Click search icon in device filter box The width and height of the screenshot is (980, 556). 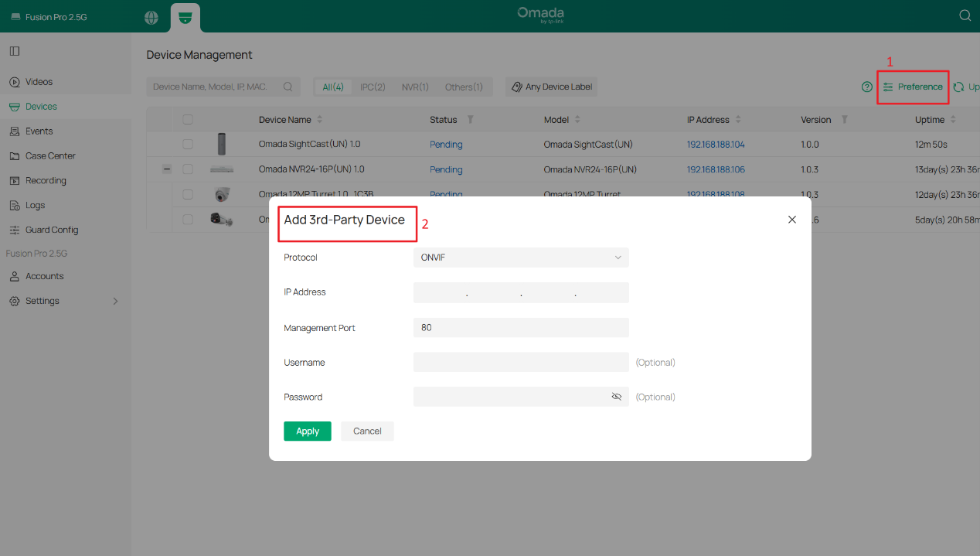click(288, 87)
